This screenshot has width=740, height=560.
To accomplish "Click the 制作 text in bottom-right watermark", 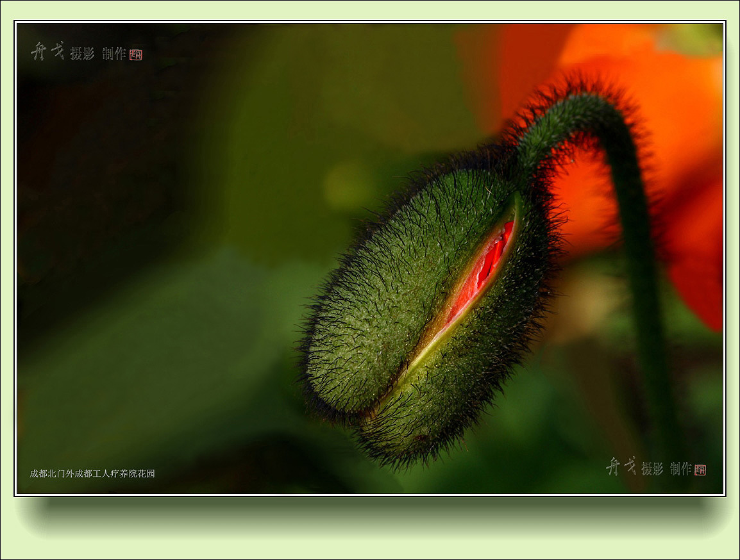I will click(680, 468).
